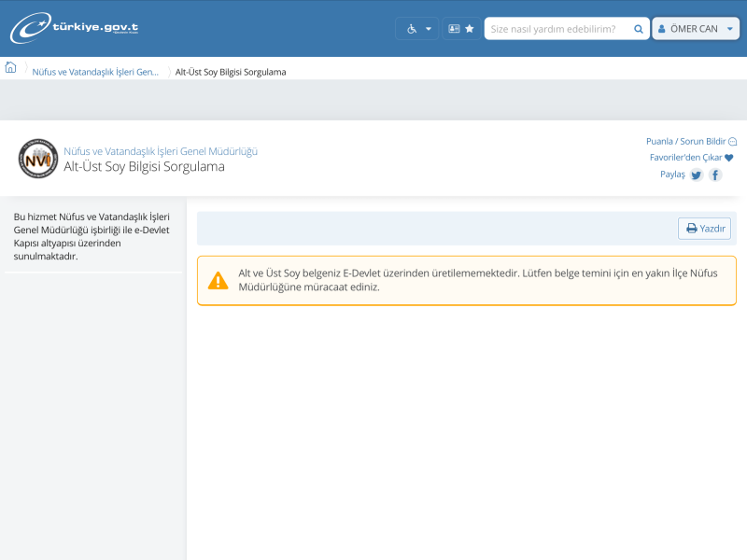Open the accessibility options menu
The height and width of the screenshot is (560, 747).
pyautogui.click(x=416, y=29)
